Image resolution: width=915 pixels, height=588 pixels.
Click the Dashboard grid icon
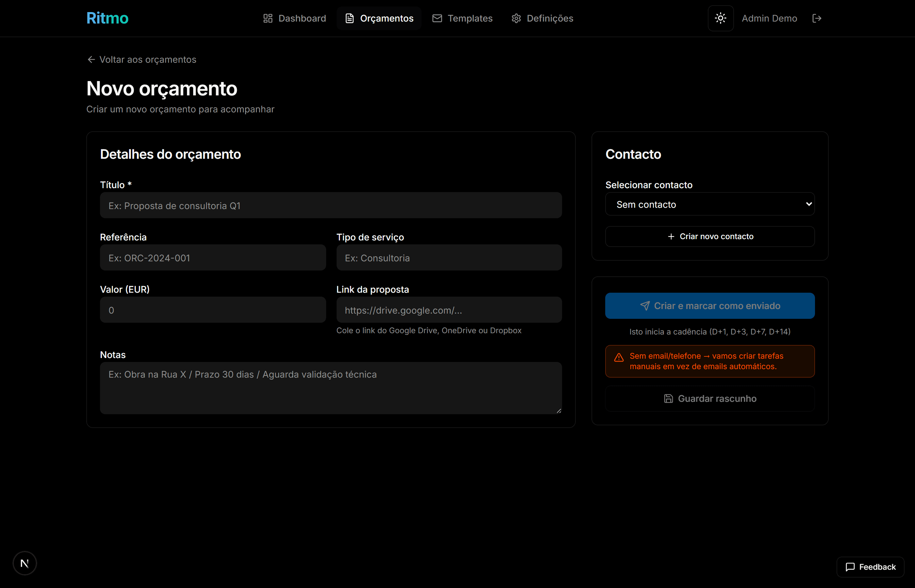(268, 18)
